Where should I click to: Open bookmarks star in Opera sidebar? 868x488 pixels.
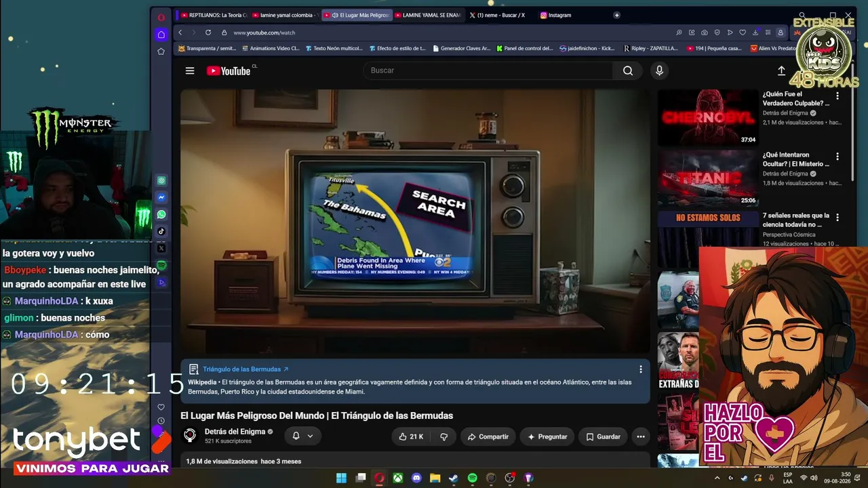coord(161,52)
